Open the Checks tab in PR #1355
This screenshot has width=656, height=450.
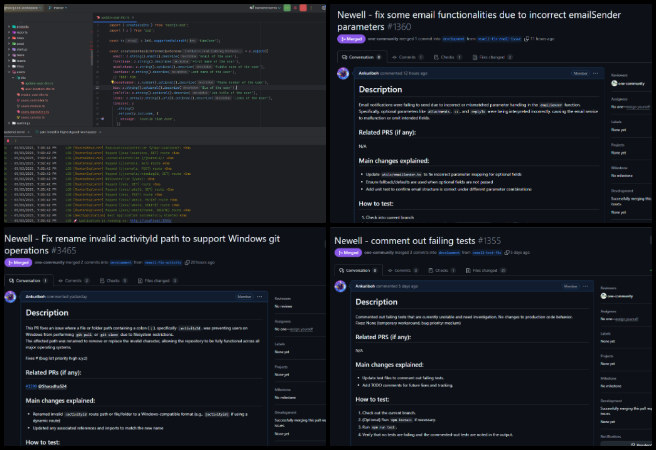(442, 271)
